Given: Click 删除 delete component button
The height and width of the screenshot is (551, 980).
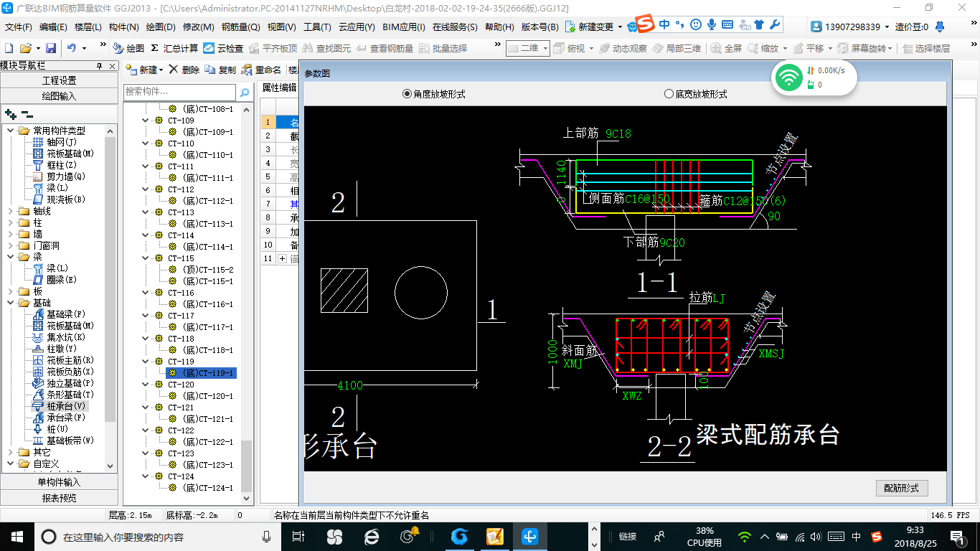Looking at the screenshot, I should 184,70.
